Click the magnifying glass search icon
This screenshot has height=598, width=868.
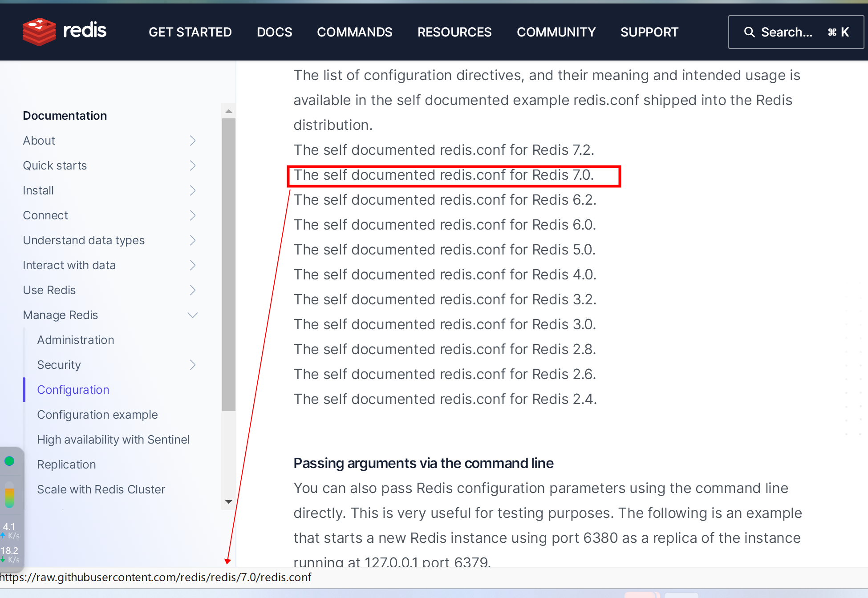749,32
